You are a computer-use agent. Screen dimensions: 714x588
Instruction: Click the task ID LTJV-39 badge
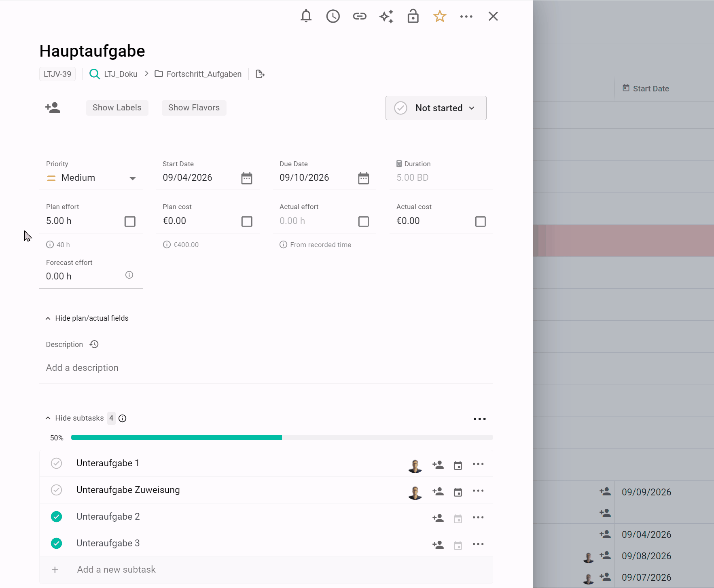click(57, 74)
